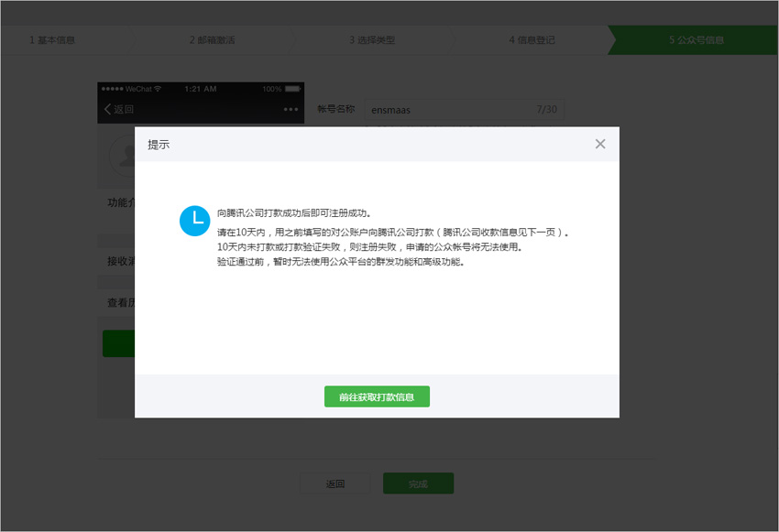Click the signal dots indicator on the status bar
This screenshot has height=532, width=779.
(114, 88)
